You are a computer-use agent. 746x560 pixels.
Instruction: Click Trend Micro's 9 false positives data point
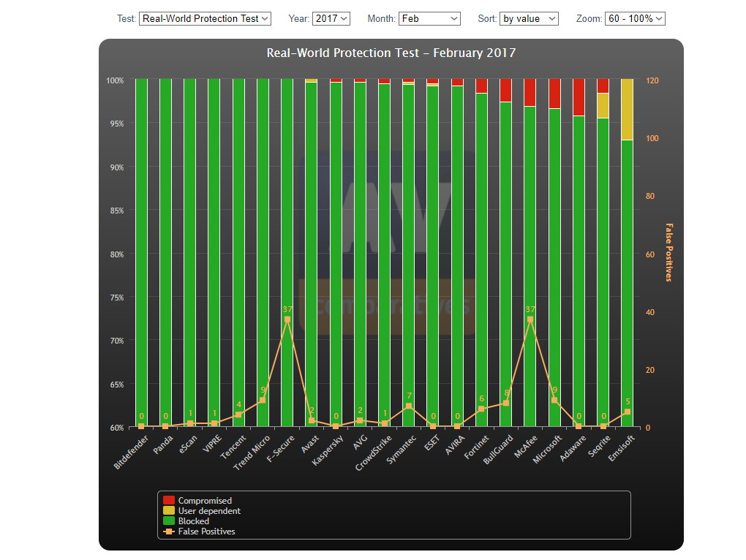[262, 401]
